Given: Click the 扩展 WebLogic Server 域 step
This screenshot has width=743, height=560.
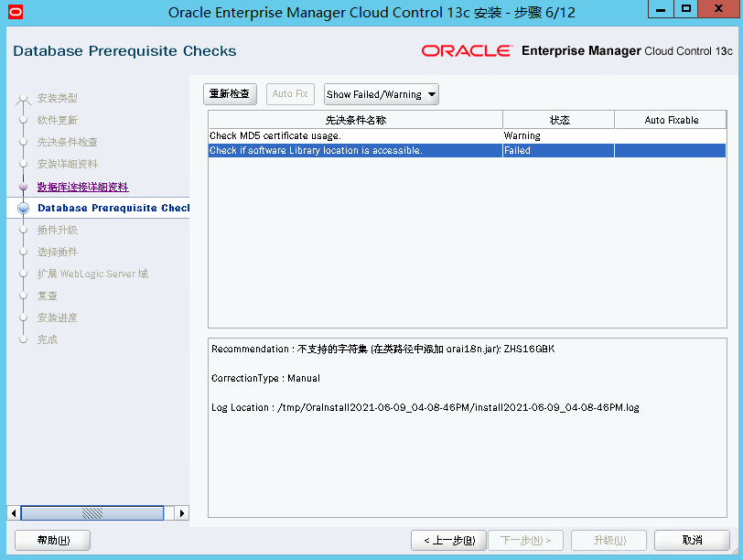Looking at the screenshot, I should click(x=93, y=274).
